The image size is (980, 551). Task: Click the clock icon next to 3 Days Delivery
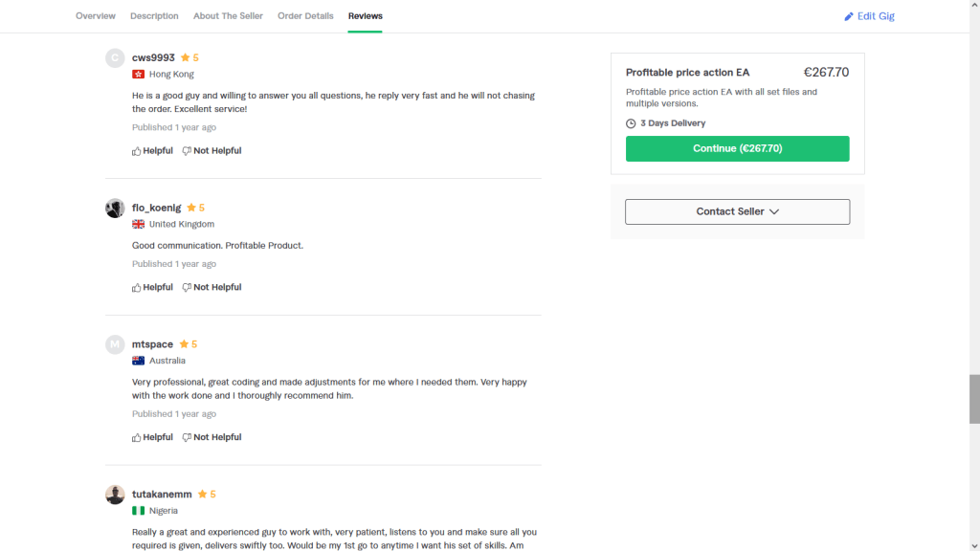(x=631, y=123)
